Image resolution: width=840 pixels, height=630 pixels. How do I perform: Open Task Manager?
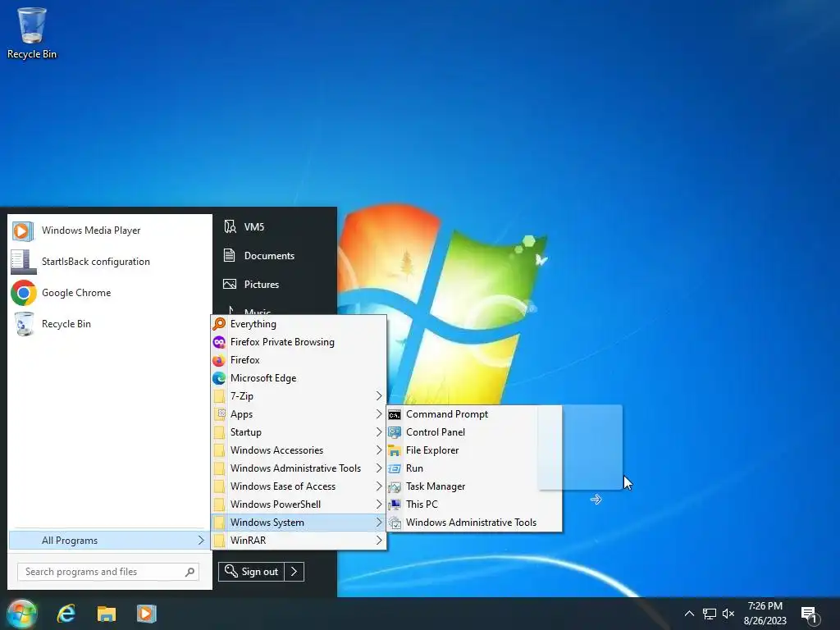click(x=474, y=486)
